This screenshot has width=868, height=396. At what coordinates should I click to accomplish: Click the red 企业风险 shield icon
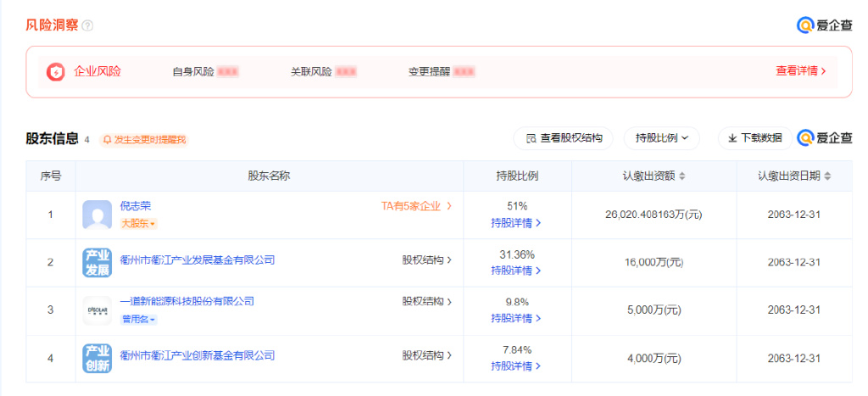tap(55, 72)
